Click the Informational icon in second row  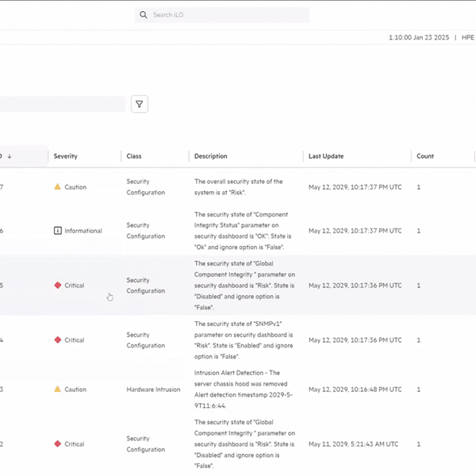point(57,231)
